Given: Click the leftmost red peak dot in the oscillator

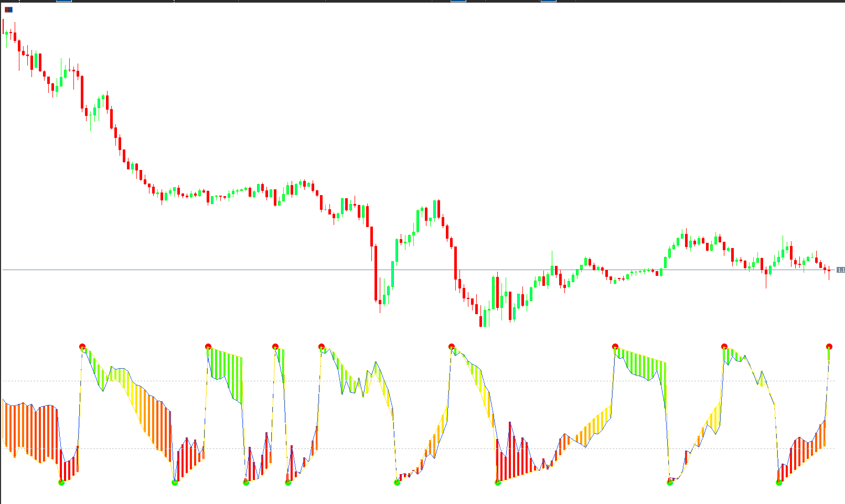Looking at the screenshot, I should (x=82, y=347).
